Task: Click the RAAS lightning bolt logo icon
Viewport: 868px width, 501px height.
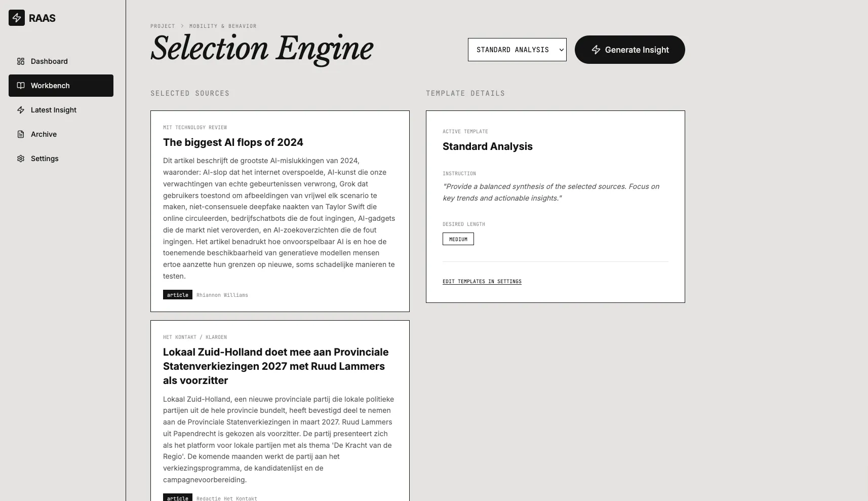Action: [17, 18]
